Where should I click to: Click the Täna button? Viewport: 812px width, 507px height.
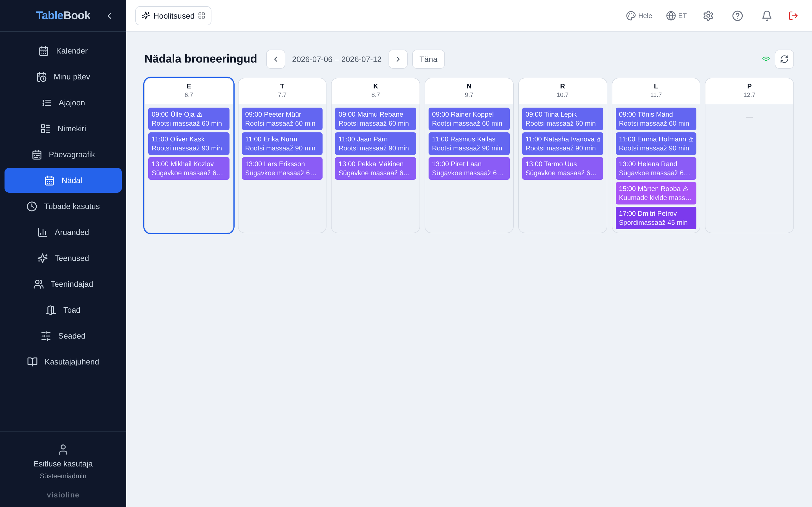(428, 59)
